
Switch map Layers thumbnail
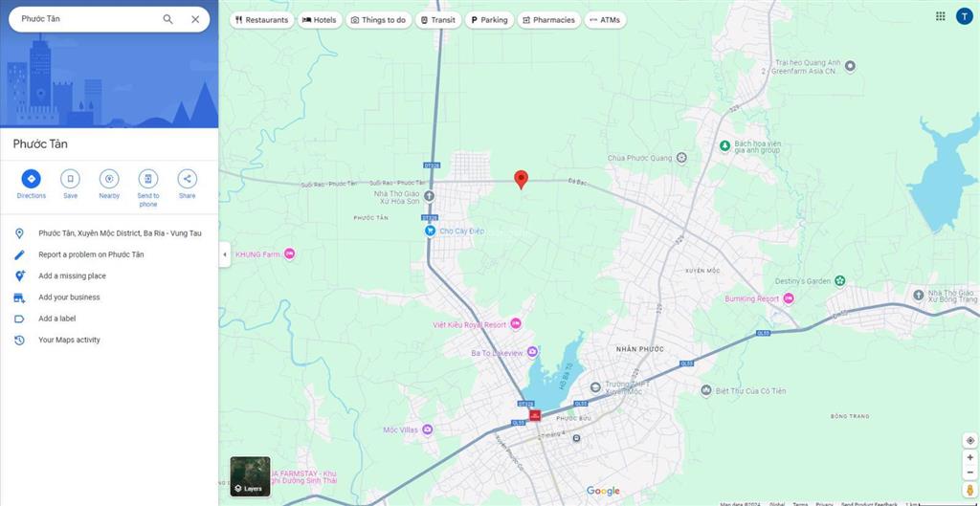click(250, 476)
